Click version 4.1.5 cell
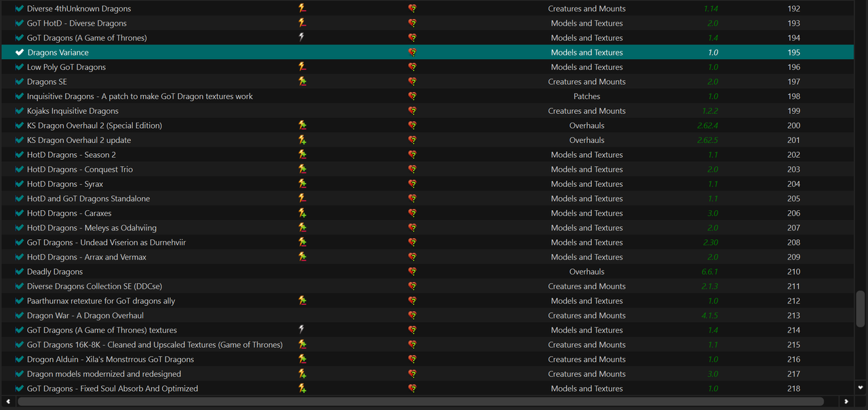This screenshot has width=868, height=410. coord(709,316)
